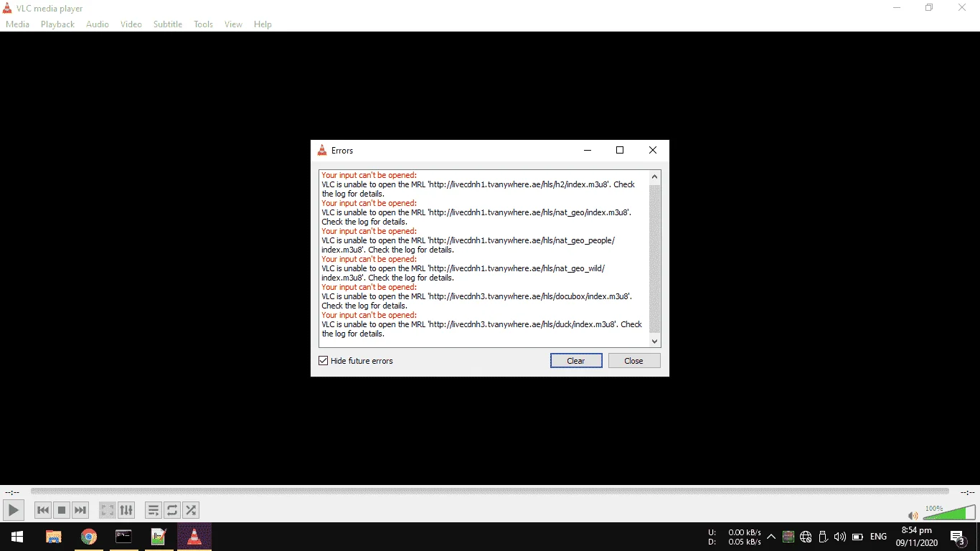This screenshot has width=980, height=551.
Task: Minimize the Errors dialog
Action: coord(588,151)
